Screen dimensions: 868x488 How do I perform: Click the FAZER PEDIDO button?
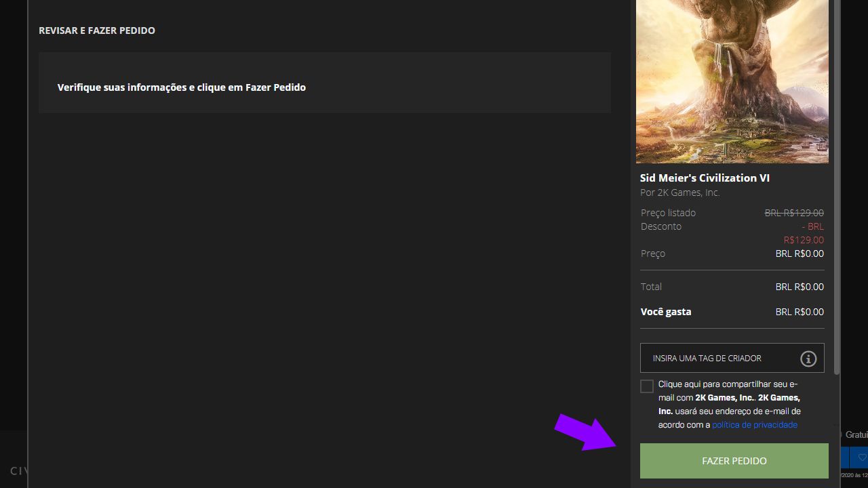pos(734,461)
